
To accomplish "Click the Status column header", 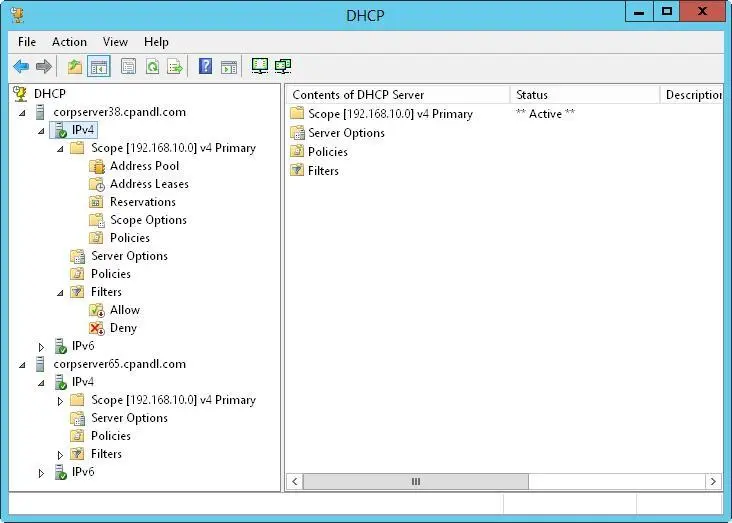I will (584, 95).
